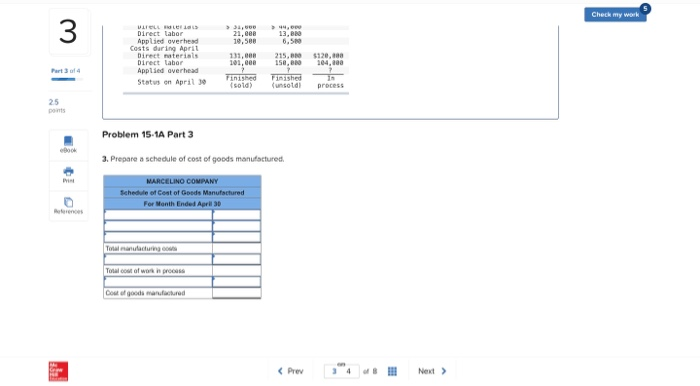The width and height of the screenshot is (700, 386).
Task: Open third row label dropdown in schedule
Action: pyautogui.click(x=158, y=237)
